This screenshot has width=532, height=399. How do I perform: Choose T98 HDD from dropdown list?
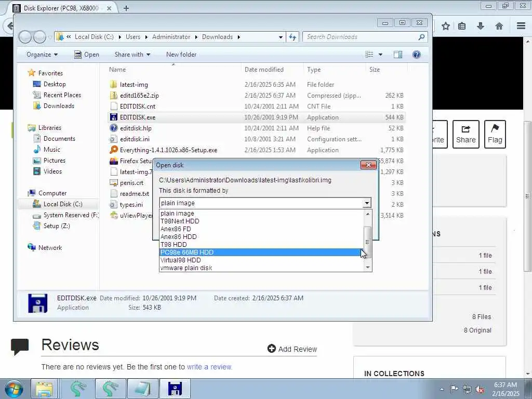coord(261,245)
